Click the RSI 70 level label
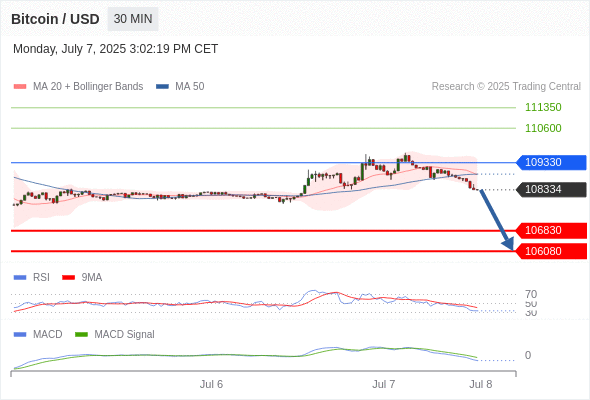The image size is (590, 400). [x=531, y=294]
